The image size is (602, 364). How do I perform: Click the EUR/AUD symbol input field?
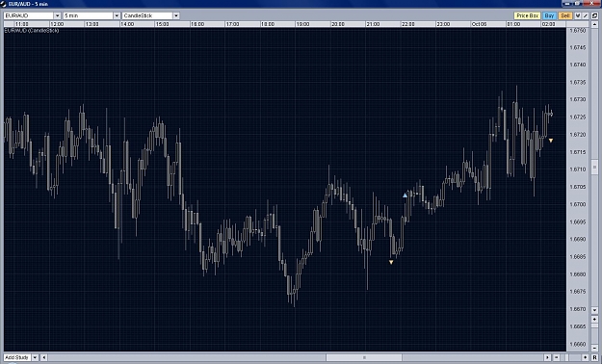point(28,15)
